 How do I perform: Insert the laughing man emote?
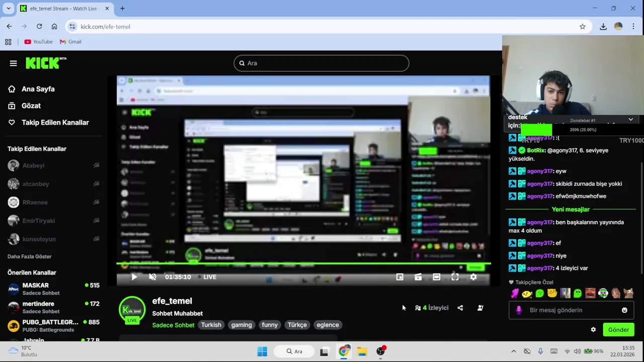pos(616,293)
